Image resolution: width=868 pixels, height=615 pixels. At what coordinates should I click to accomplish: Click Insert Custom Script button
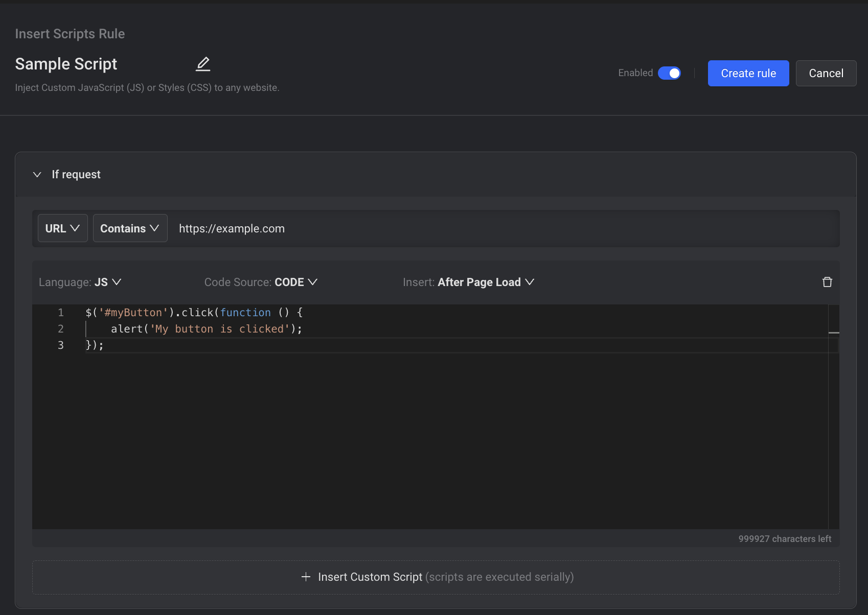[x=436, y=577]
